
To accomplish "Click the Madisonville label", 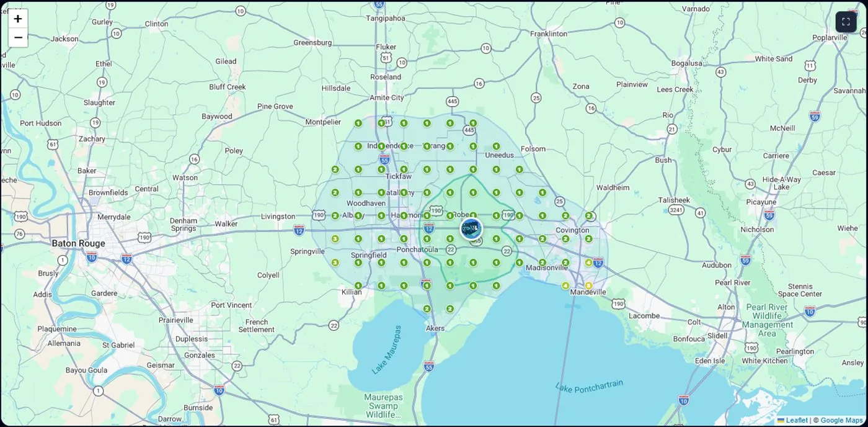I will tap(546, 267).
